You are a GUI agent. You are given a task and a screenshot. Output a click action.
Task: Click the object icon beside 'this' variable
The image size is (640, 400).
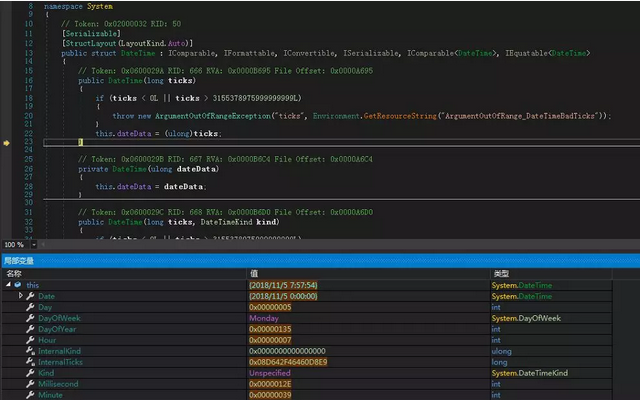coord(18,284)
